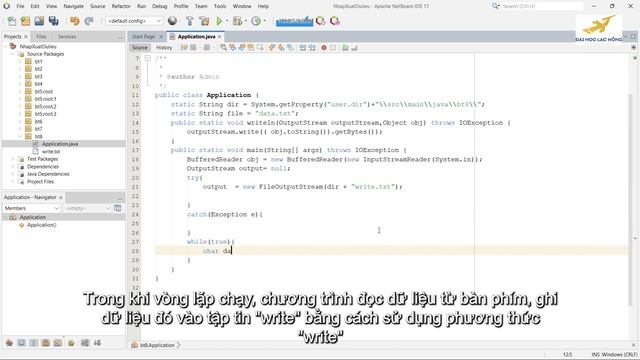The width and height of the screenshot is (640, 360).
Task: Select the History view button
Action: pos(164,48)
